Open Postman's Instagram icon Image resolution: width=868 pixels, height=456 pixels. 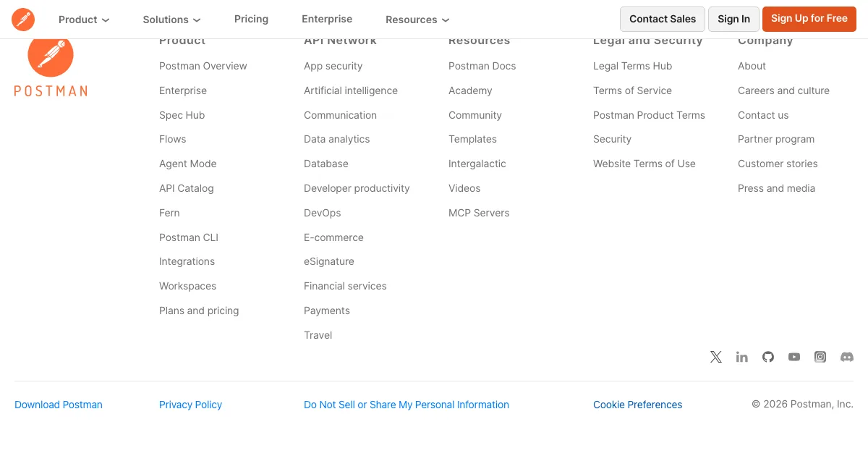[x=820, y=357]
